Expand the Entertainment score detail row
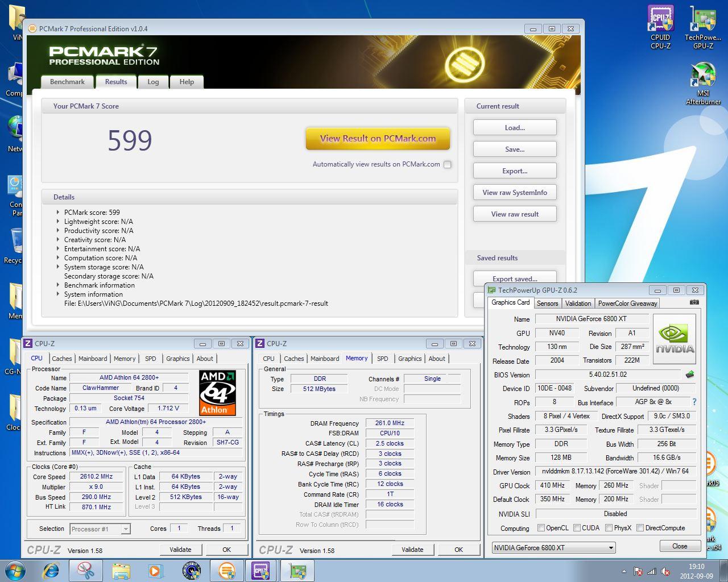Screen dimensions: 728x582 (58, 249)
